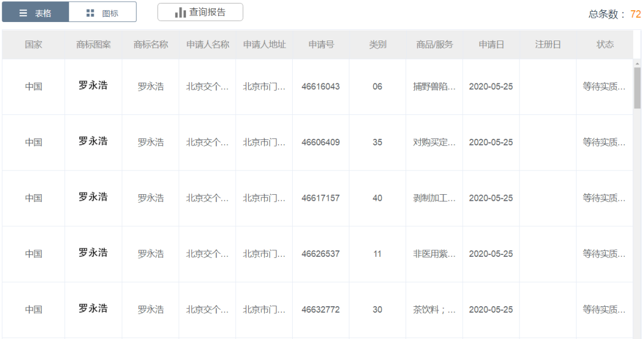Viewport: 644px width, 339px height.
Task: Click the 商标图案 column header
Action: point(93,44)
